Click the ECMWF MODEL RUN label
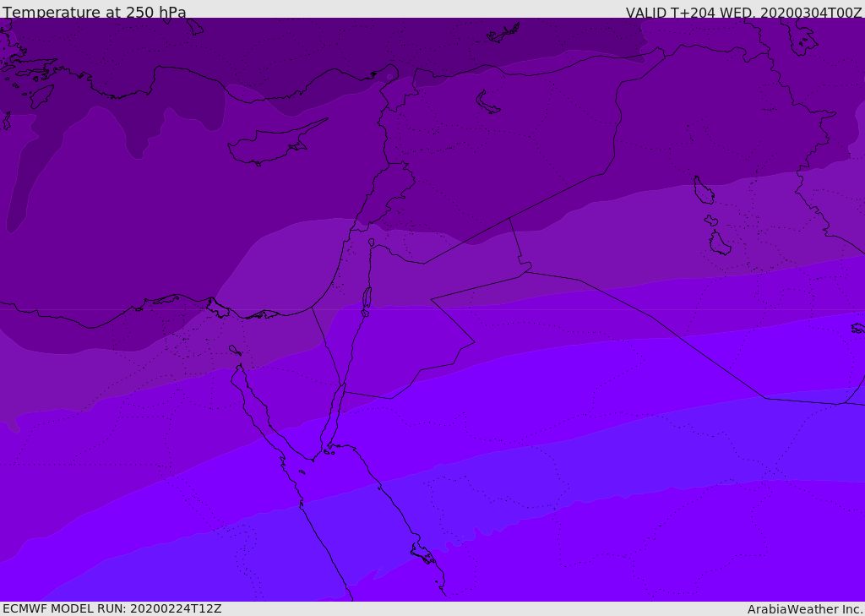The image size is (865, 616). click(112, 608)
